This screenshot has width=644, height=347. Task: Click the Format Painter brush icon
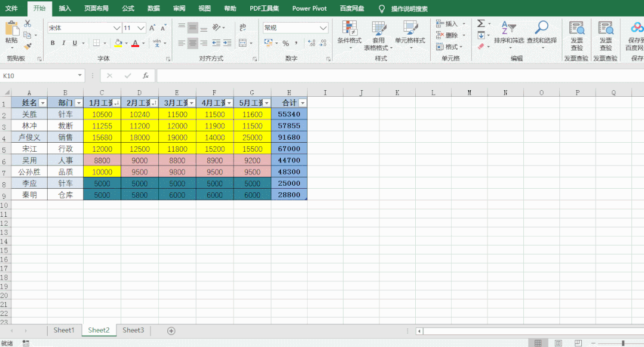[x=27, y=47]
